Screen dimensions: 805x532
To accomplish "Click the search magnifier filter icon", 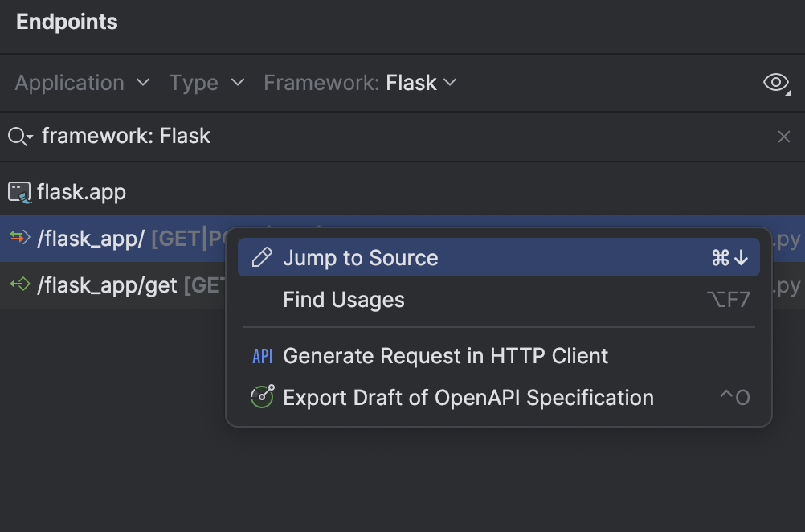I will pos(18,136).
